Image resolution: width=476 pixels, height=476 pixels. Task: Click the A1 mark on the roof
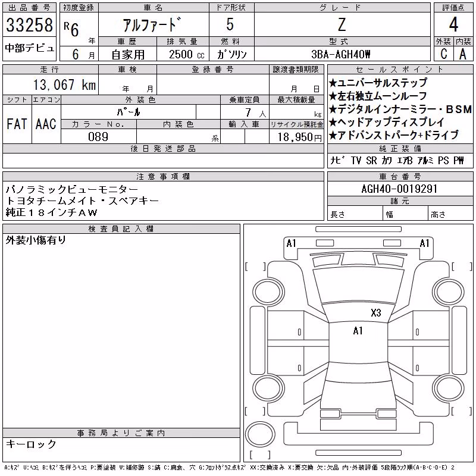[x=358, y=331]
